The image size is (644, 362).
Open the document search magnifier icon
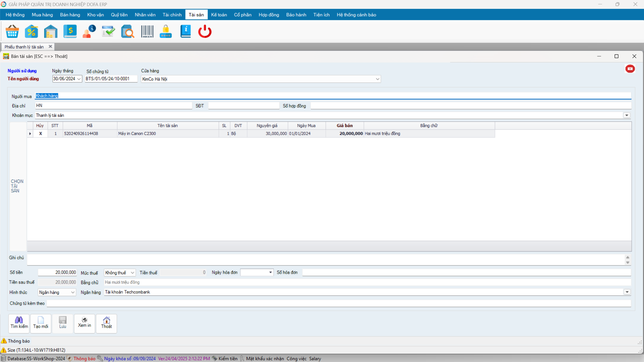tap(128, 31)
